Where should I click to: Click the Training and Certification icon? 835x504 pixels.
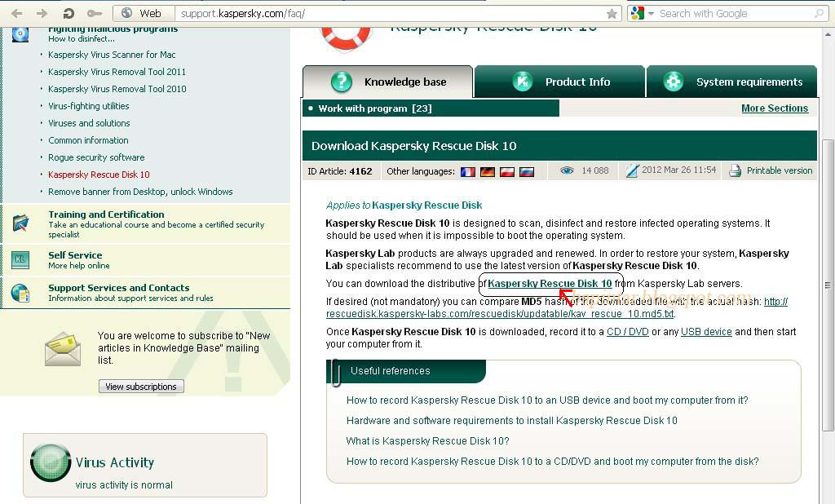point(20,223)
